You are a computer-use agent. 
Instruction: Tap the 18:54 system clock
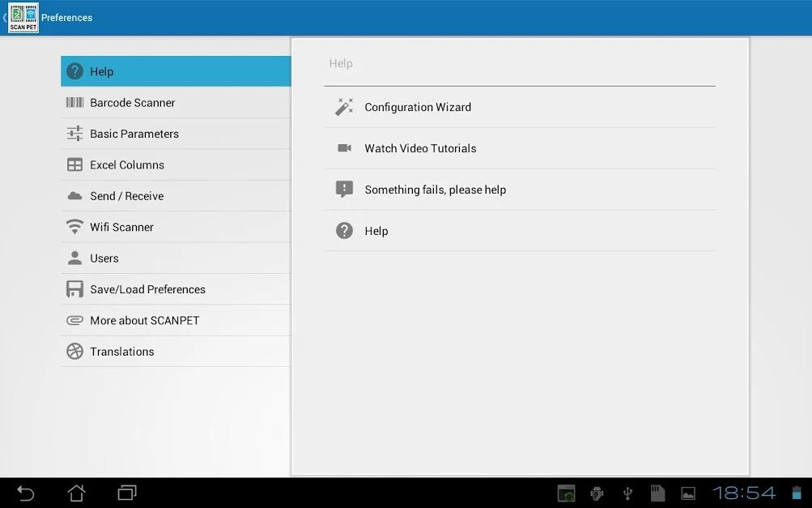(744, 493)
